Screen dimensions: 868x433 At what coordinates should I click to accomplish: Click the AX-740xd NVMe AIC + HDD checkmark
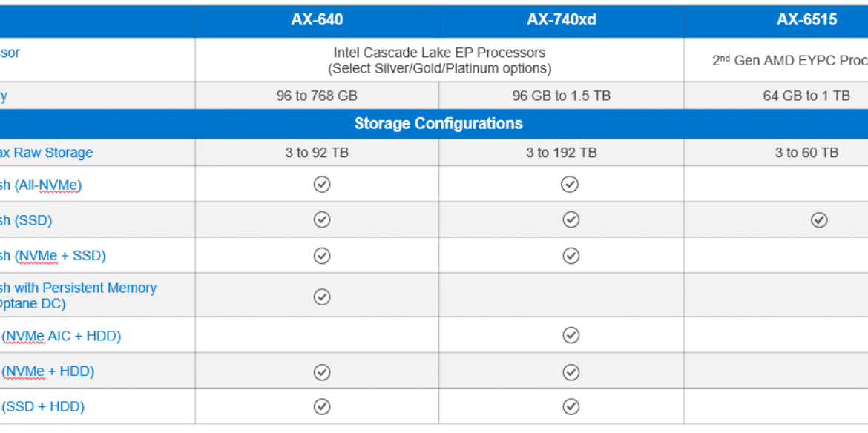(571, 335)
